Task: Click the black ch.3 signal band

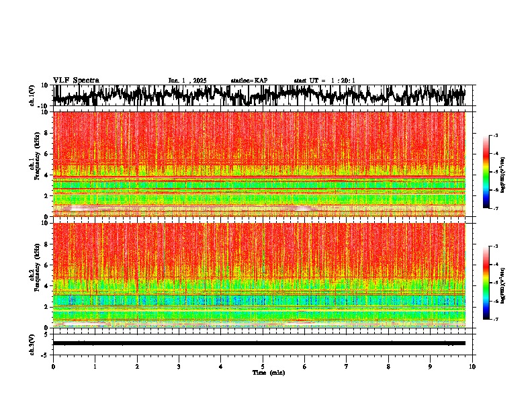Action: click(x=259, y=343)
